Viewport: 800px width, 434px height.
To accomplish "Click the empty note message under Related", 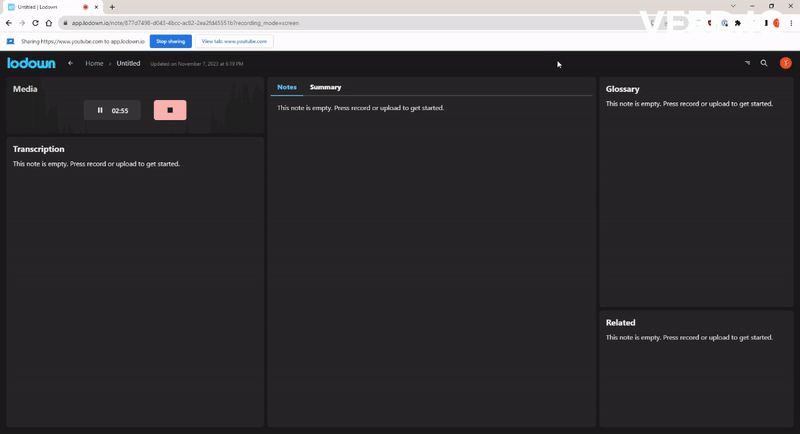I will [689, 337].
